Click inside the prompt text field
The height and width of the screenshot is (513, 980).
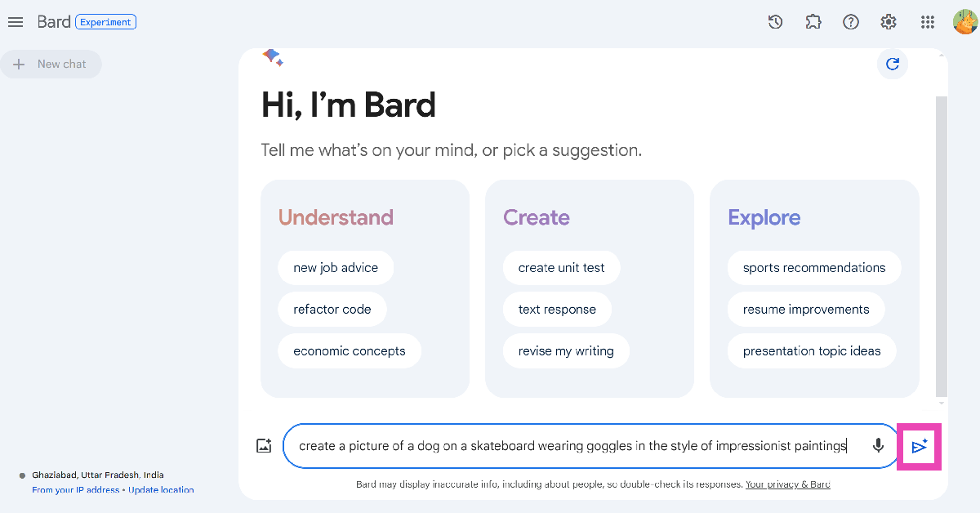(572, 446)
